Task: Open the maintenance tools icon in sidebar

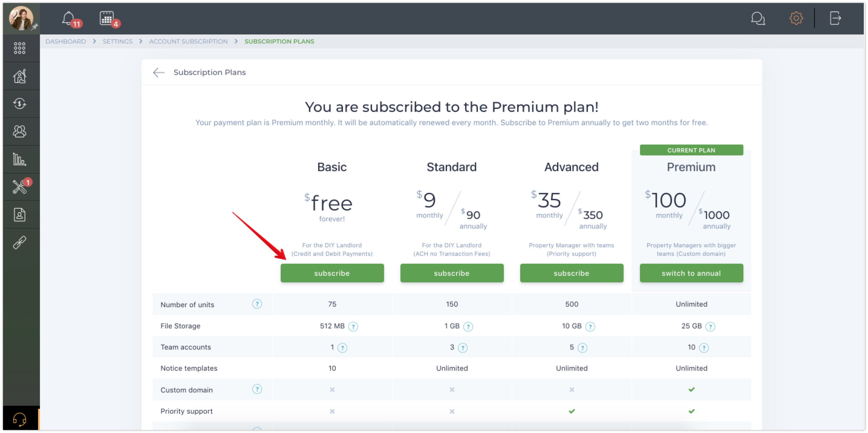Action: (20, 187)
